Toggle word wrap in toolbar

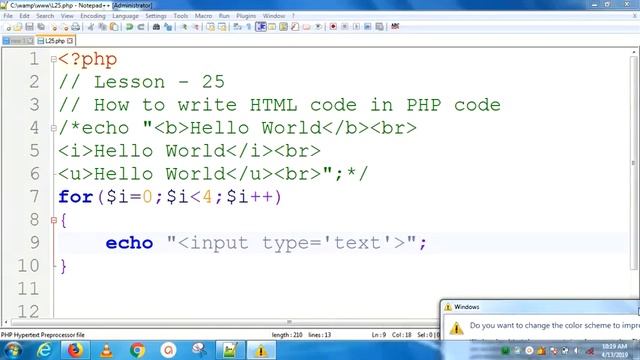pos(237,27)
